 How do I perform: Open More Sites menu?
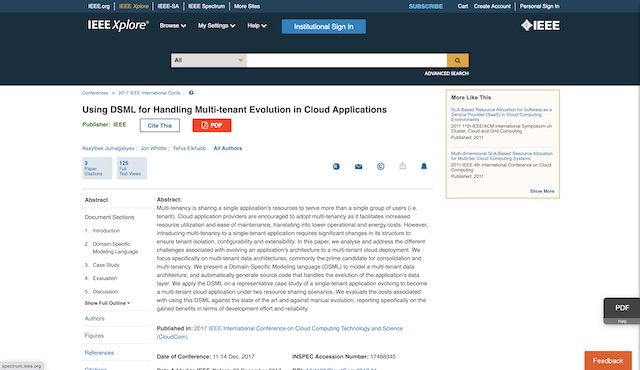(247, 6)
